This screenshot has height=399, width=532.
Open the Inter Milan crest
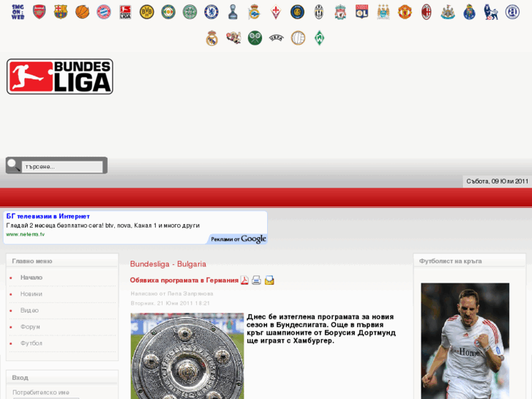[x=297, y=12]
